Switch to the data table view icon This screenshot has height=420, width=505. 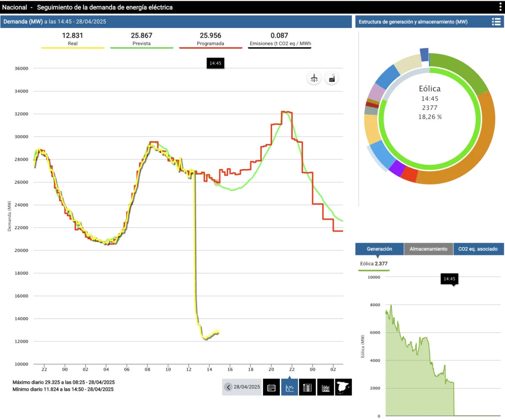click(x=307, y=387)
